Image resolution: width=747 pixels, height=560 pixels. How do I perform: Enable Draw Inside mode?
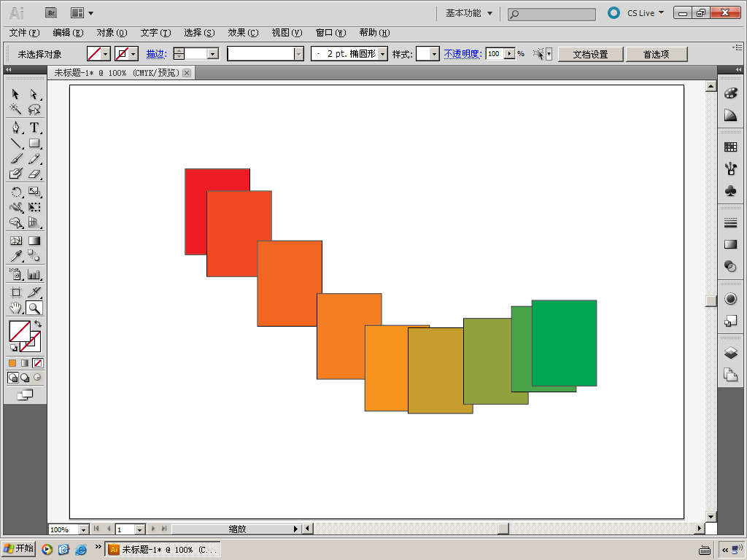pyautogui.click(x=37, y=378)
